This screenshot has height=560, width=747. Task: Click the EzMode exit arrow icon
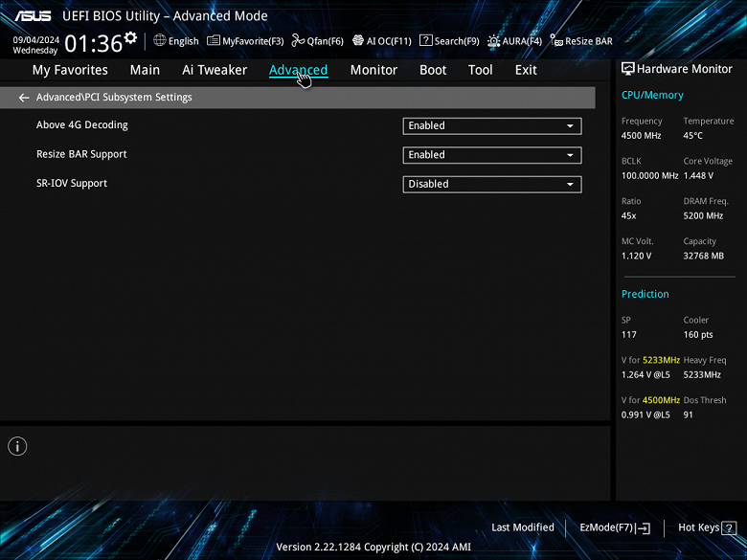click(644, 527)
